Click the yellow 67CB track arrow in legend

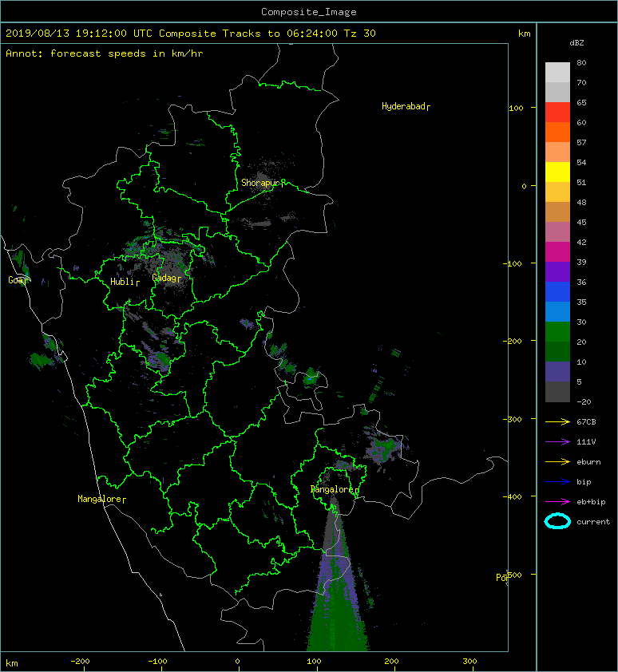tap(557, 422)
